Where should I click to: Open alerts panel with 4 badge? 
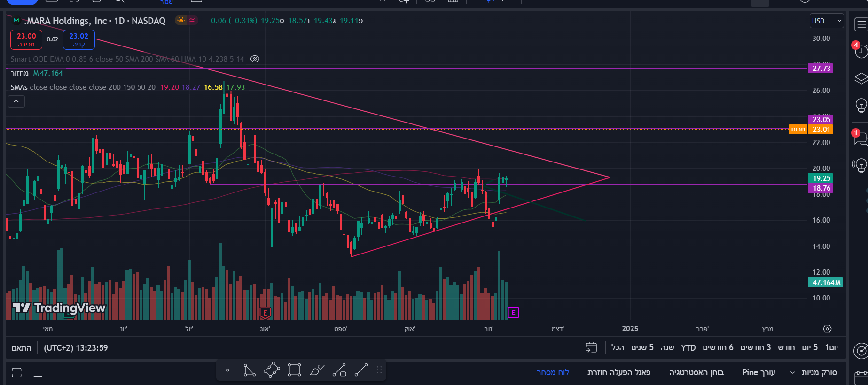pos(860,51)
